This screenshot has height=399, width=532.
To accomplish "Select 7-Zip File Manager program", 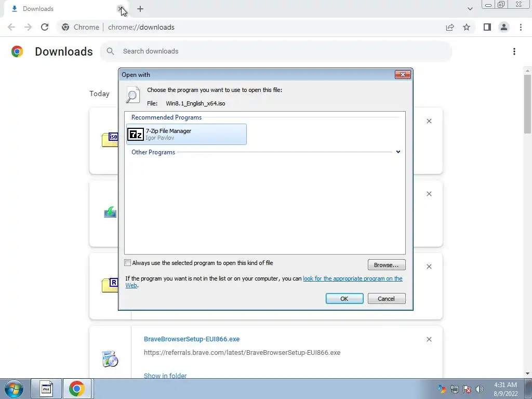I will (x=187, y=135).
